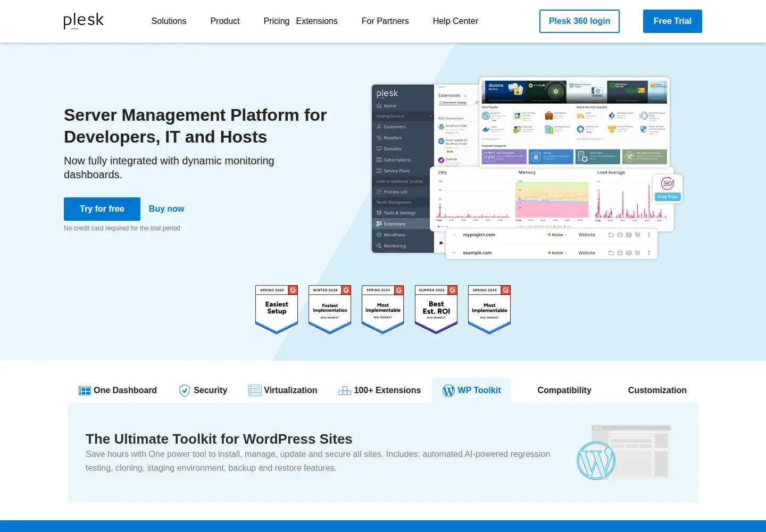Image resolution: width=766 pixels, height=532 pixels.
Task: Select the Customization tab
Action: point(657,390)
